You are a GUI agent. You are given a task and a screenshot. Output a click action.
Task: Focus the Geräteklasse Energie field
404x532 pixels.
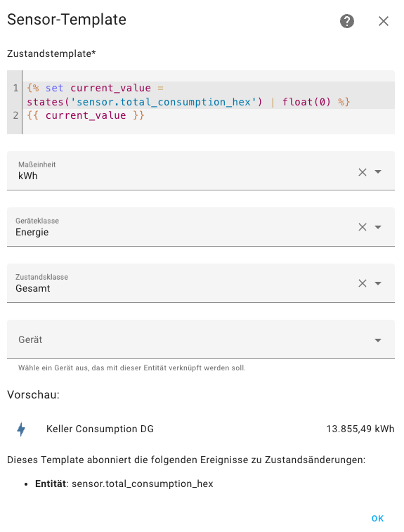201,227
